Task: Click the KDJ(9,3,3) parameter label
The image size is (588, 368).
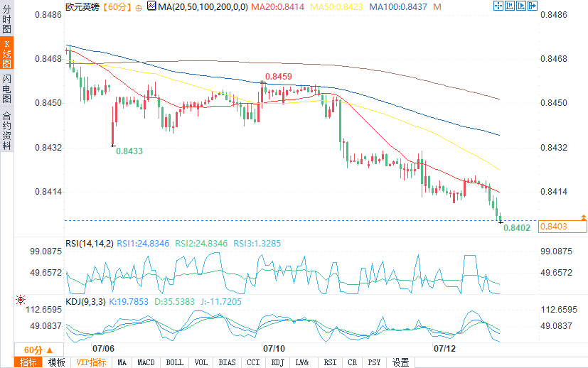Action: tap(85, 302)
